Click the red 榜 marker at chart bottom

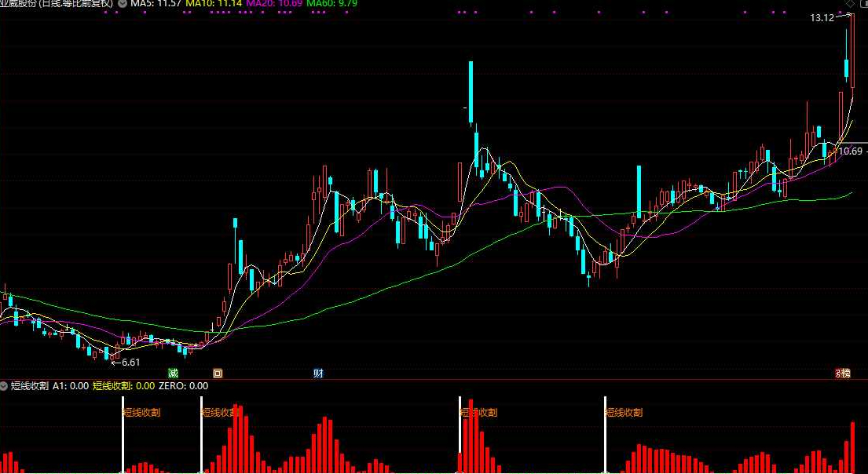843,374
